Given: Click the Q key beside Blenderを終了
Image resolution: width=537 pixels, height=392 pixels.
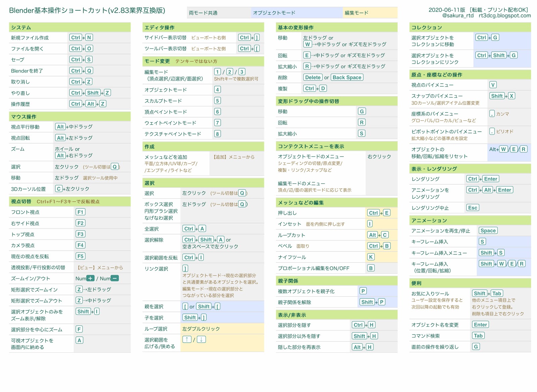Looking at the screenshot, I should point(89,71).
